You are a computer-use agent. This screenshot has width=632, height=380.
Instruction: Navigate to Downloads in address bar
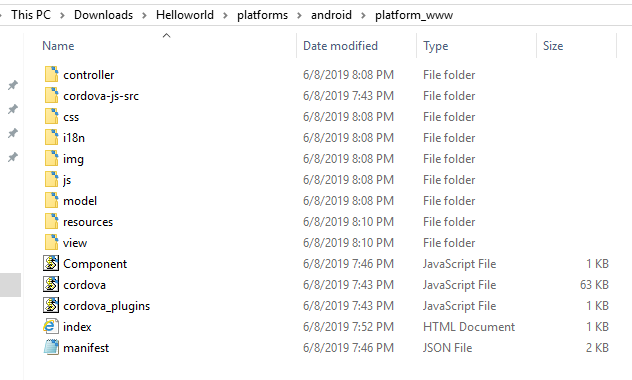pyautogui.click(x=103, y=15)
